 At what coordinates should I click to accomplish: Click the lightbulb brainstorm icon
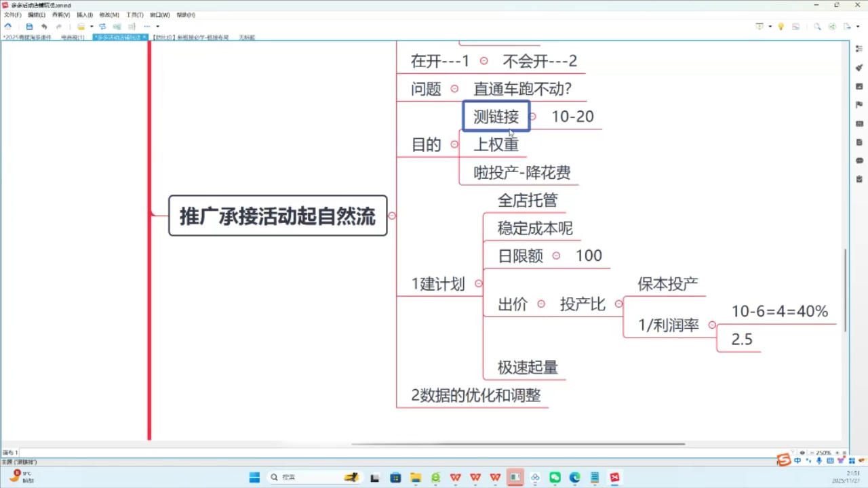coord(781,26)
